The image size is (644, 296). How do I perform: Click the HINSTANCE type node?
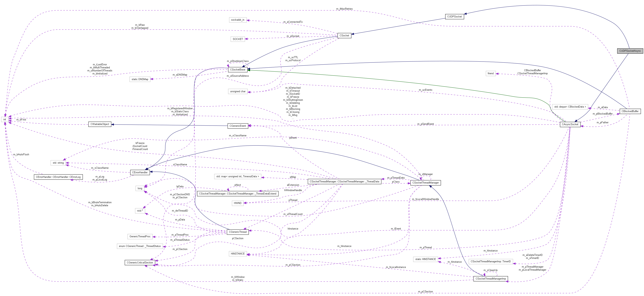coord(238,254)
